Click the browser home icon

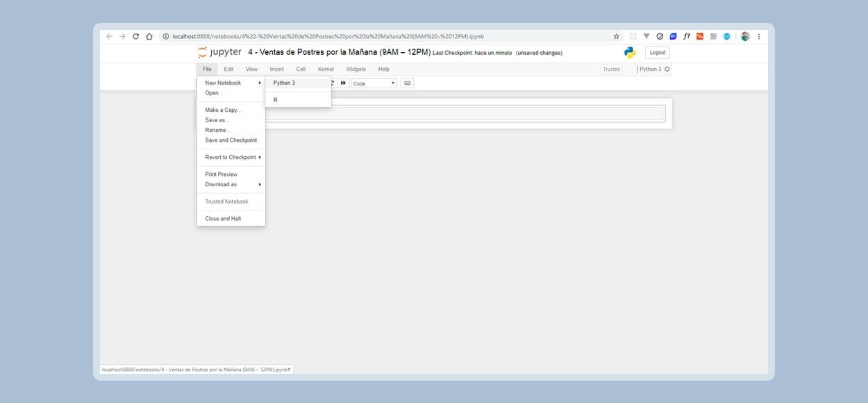click(x=149, y=37)
